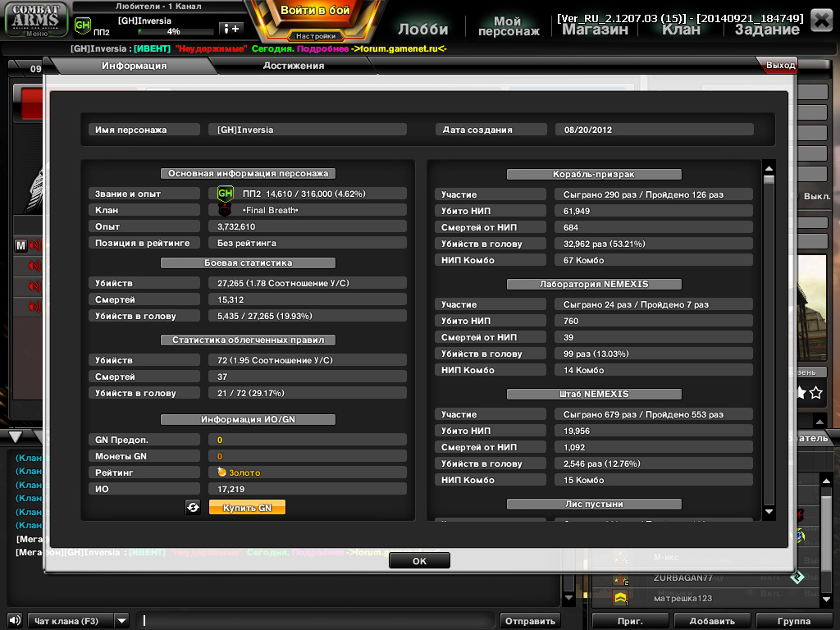Unmute the first muted speaker in left list
Viewport: 840px width, 630px height.
coord(34,245)
